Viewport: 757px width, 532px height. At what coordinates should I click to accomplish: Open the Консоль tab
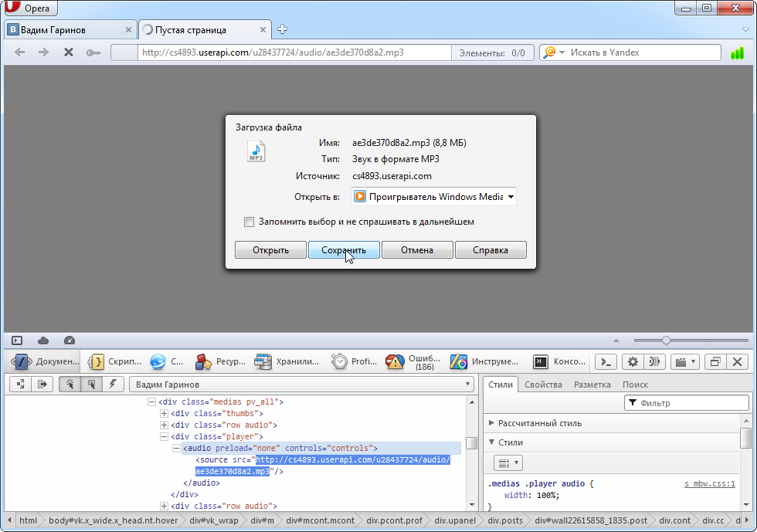click(559, 361)
